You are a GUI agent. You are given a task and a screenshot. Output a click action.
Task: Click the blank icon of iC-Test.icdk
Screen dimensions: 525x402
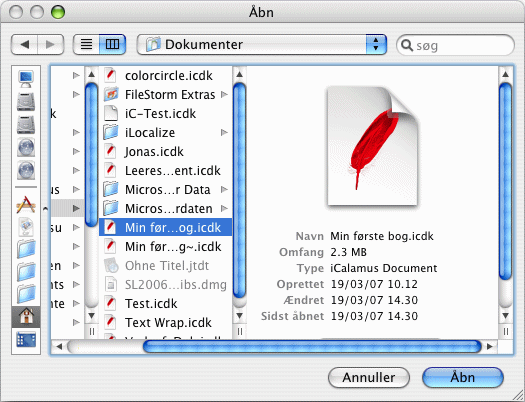(x=111, y=113)
